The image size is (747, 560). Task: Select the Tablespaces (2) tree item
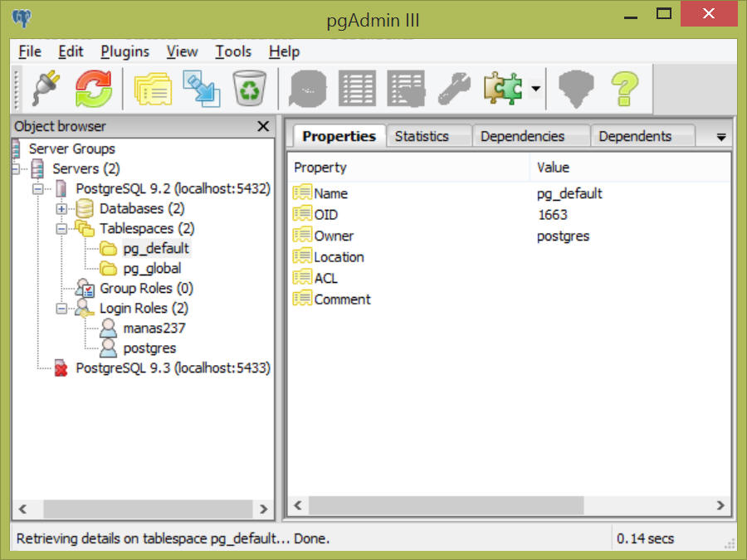point(147,229)
